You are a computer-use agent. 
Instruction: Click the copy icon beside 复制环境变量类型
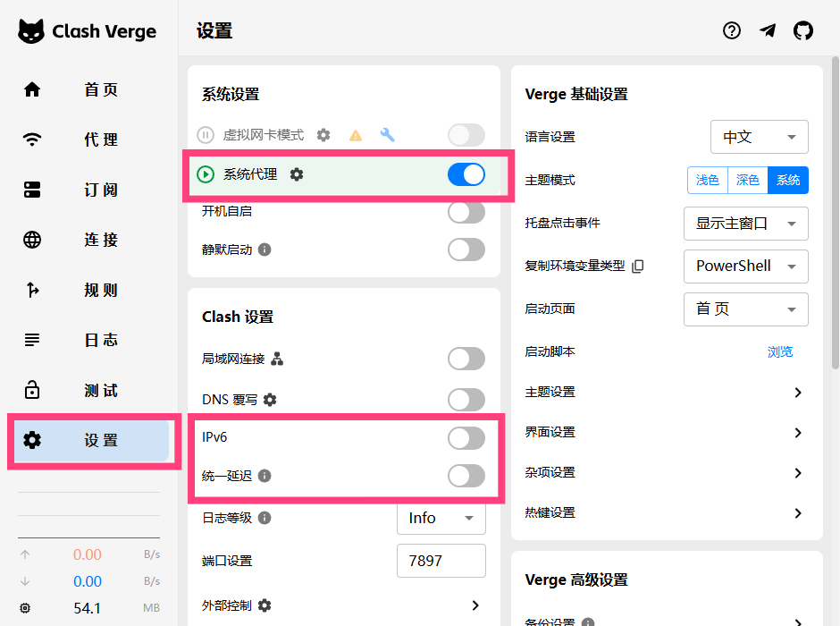coord(637,266)
